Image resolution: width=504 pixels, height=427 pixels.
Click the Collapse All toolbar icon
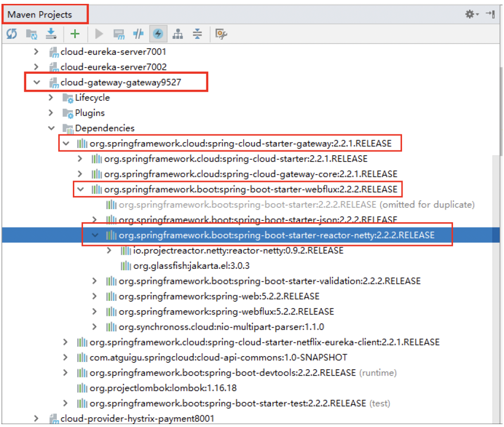click(x=197, y=33)
